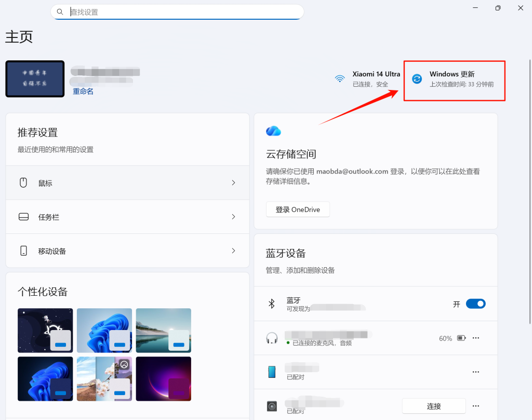
Task: Select the headphones icon of connected audio device
Action: coord(271,337)
